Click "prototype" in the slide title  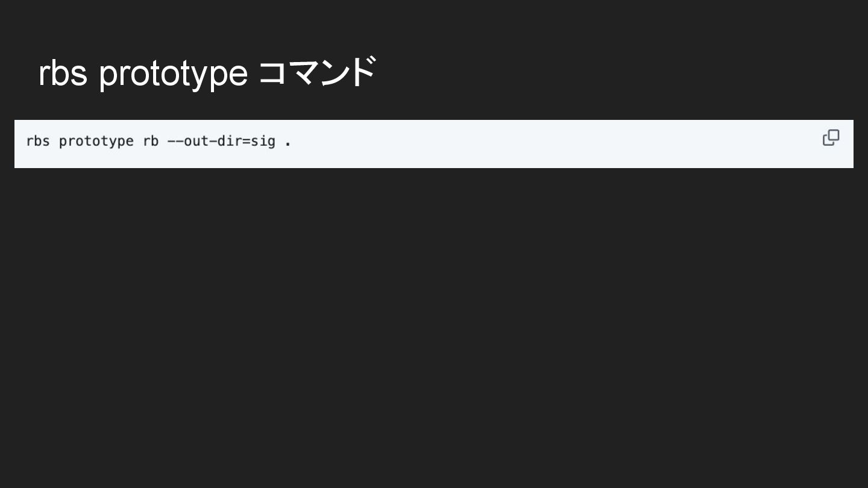[x=174, y=74]
